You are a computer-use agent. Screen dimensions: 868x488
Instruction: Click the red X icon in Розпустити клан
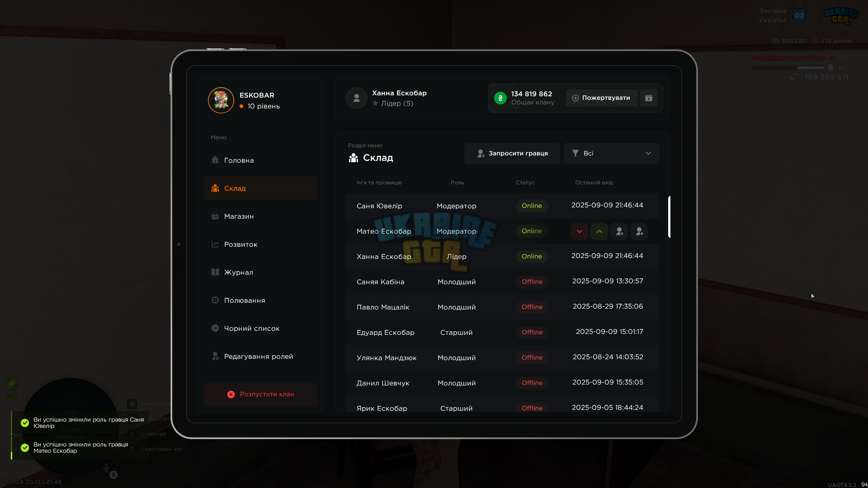(x=231, y=394)
